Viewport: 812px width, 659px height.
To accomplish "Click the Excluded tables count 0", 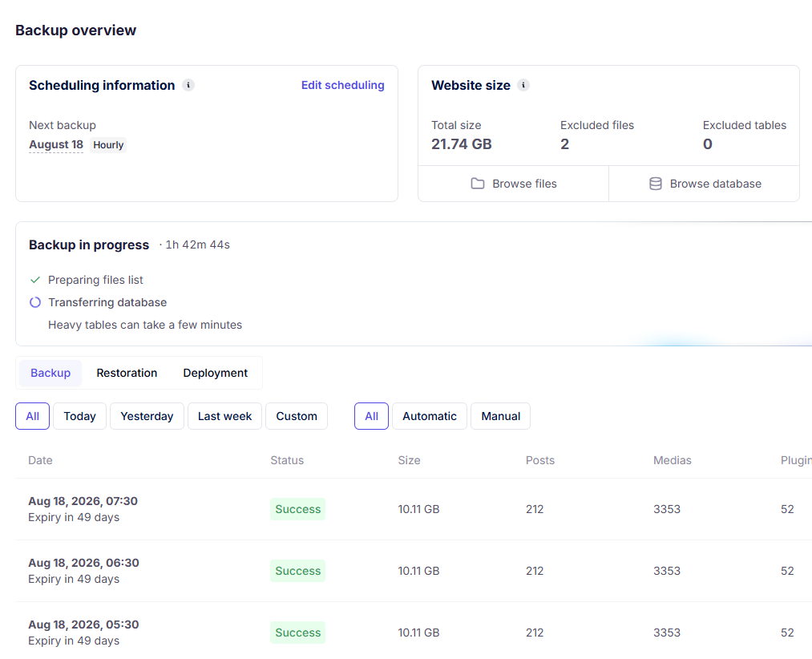I will (707, 144).
